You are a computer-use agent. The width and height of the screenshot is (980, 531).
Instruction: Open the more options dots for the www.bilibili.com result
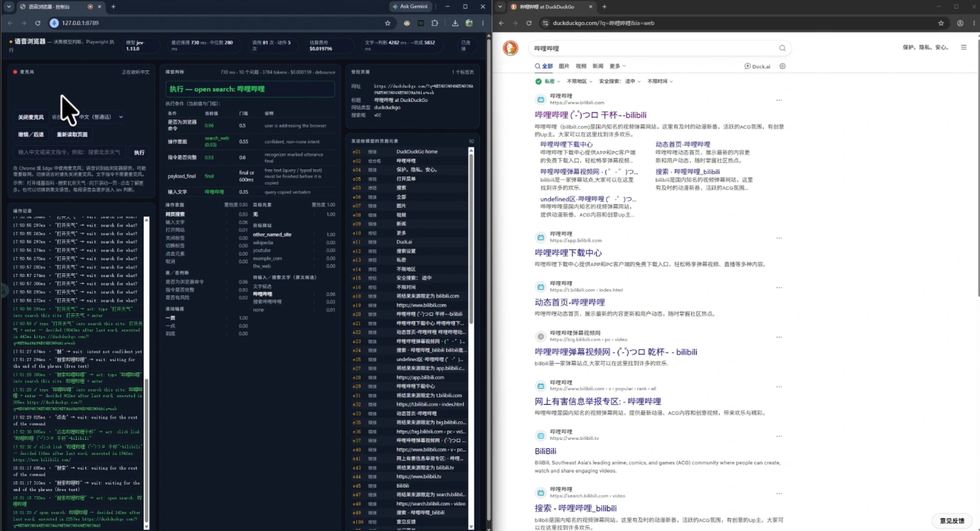pos(779,100)
